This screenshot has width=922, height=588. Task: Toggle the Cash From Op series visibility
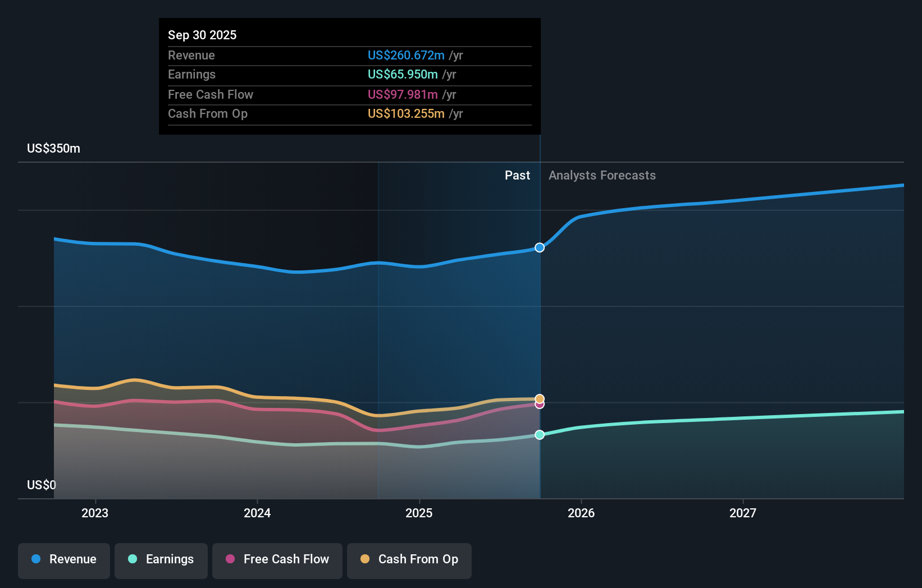tap(409, 561)
